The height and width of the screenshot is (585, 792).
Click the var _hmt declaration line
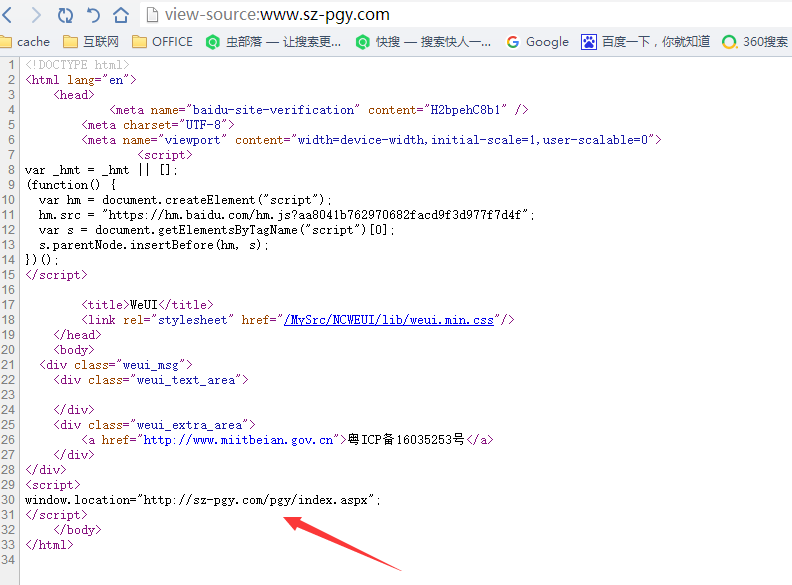(x=101, y=170)
